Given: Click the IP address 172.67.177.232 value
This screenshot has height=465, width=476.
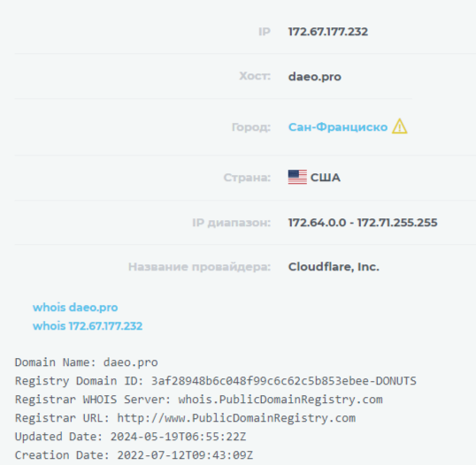Looking at the screenshot, I should click(328, 32).
